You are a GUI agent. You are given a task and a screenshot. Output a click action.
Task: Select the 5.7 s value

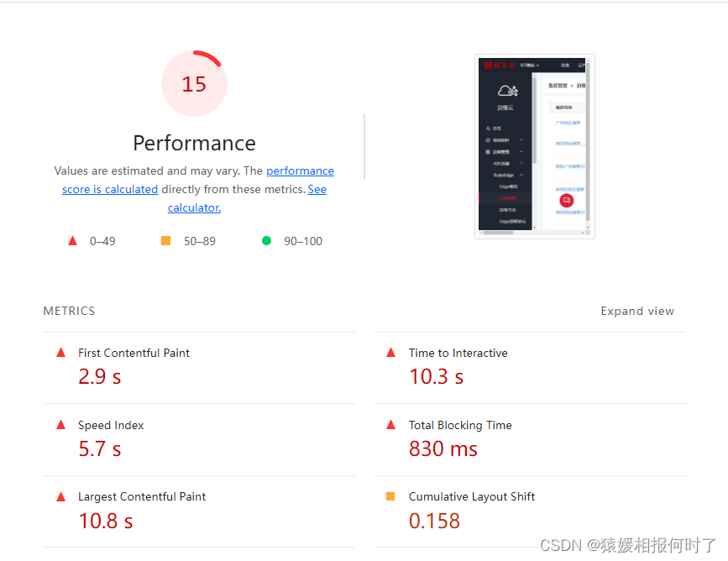click(100, 449)
